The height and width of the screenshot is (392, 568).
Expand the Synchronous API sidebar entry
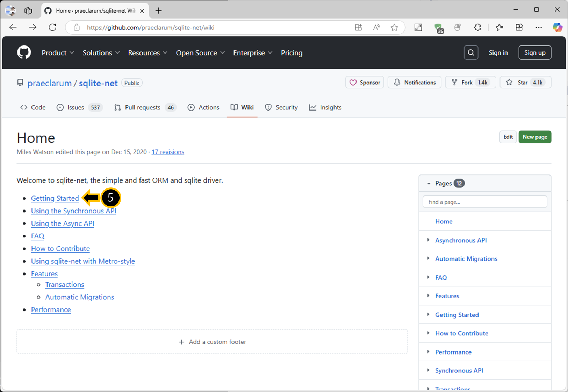[428, 370]
